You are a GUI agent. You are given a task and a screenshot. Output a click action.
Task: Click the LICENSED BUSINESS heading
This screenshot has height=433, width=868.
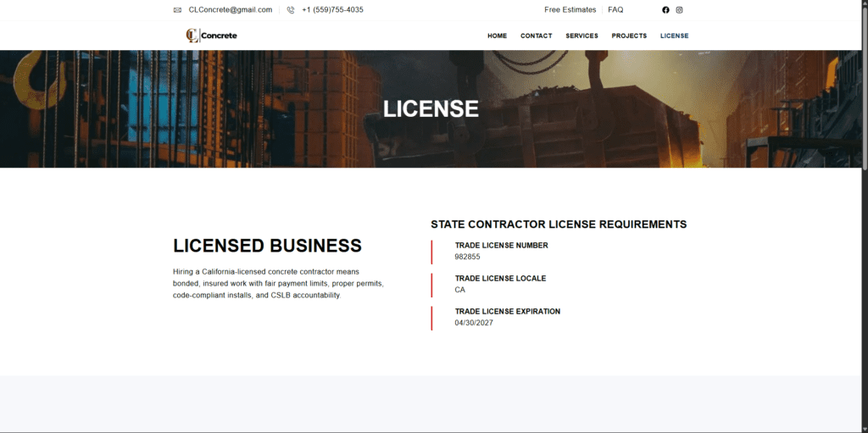(267, 246)
